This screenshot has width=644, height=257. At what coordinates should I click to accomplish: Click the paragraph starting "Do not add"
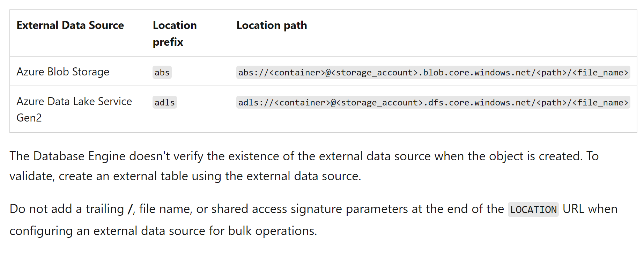[x=313, y=220]
